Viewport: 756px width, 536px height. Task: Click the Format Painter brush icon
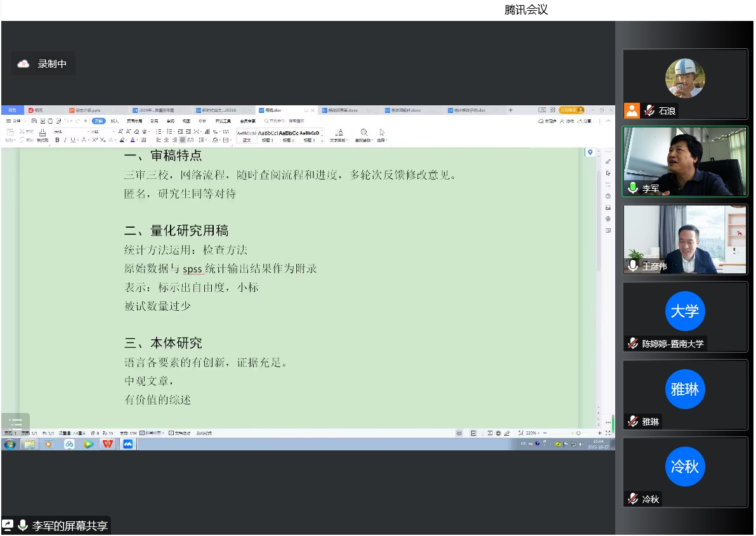[42, 135]
